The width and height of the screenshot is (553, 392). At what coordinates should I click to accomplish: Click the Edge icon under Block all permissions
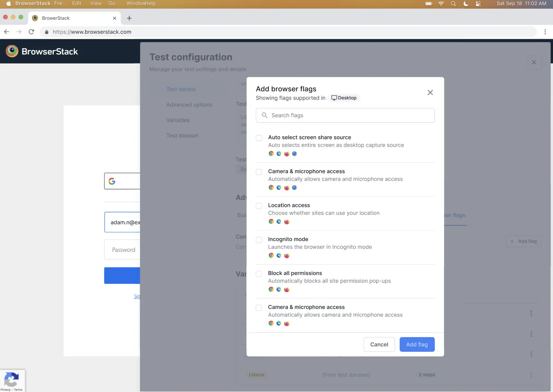click(279, 289)
